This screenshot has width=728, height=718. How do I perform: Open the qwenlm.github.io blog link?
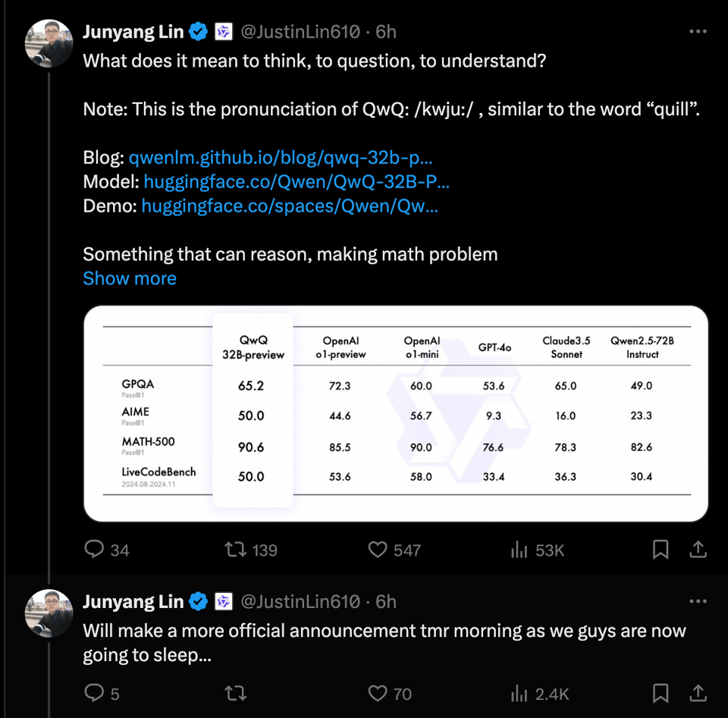(x=281, y=158)
